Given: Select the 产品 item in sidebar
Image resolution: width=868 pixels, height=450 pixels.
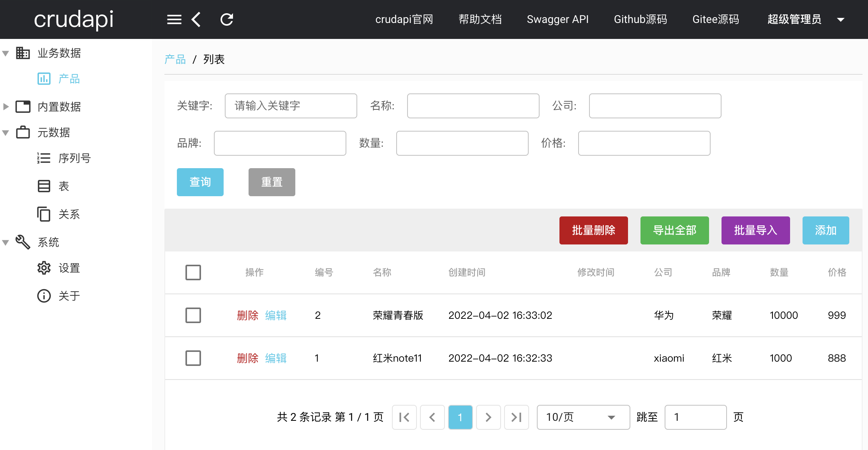Looking at the screenshot, I should tap(69, 79).
